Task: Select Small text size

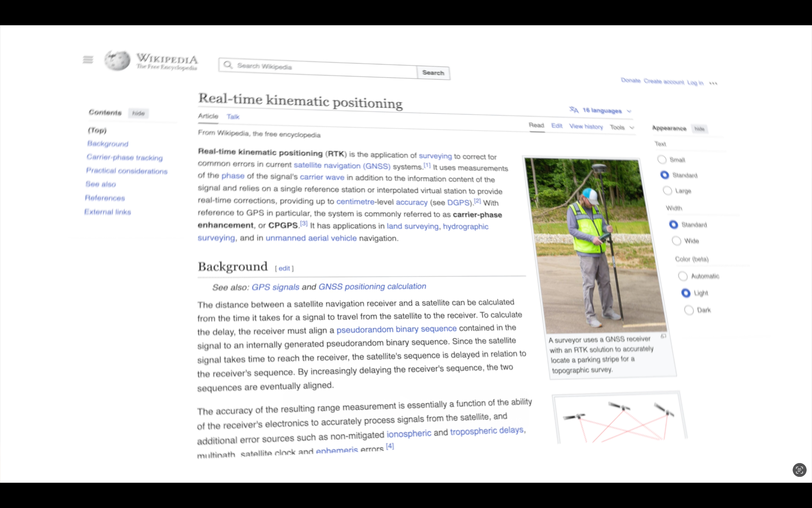Action: [x=662, y=159]
